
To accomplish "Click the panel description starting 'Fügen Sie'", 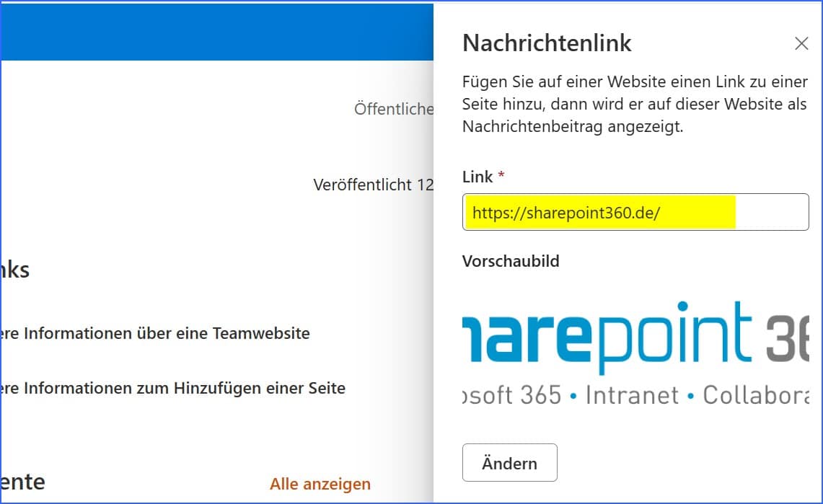I will click(x=635, y=104).
